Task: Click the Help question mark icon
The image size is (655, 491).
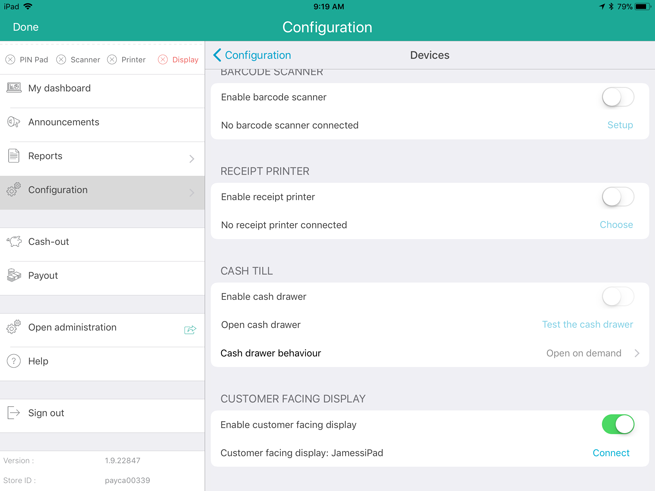Action: point(14,361)
